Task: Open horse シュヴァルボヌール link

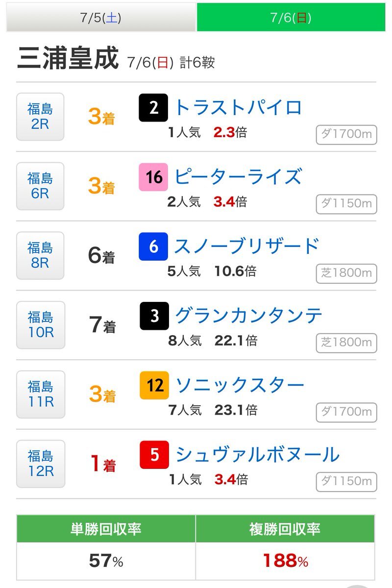Action: click(x=257, y=455)
